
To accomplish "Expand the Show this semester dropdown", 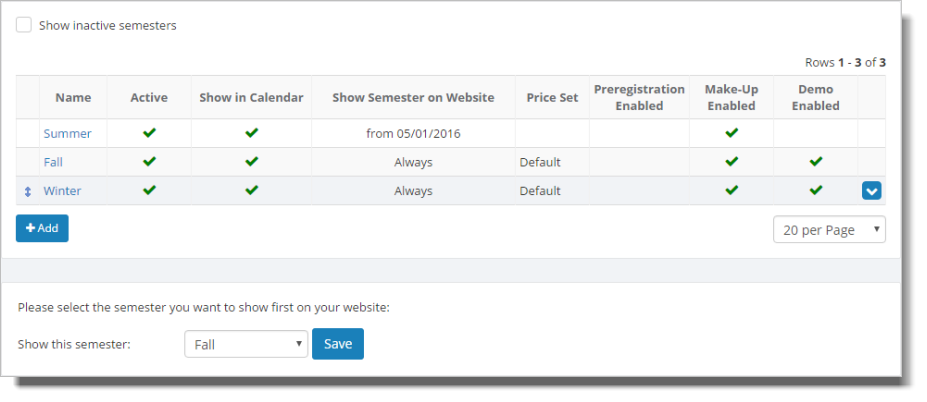I will click(x=246, y=344).
